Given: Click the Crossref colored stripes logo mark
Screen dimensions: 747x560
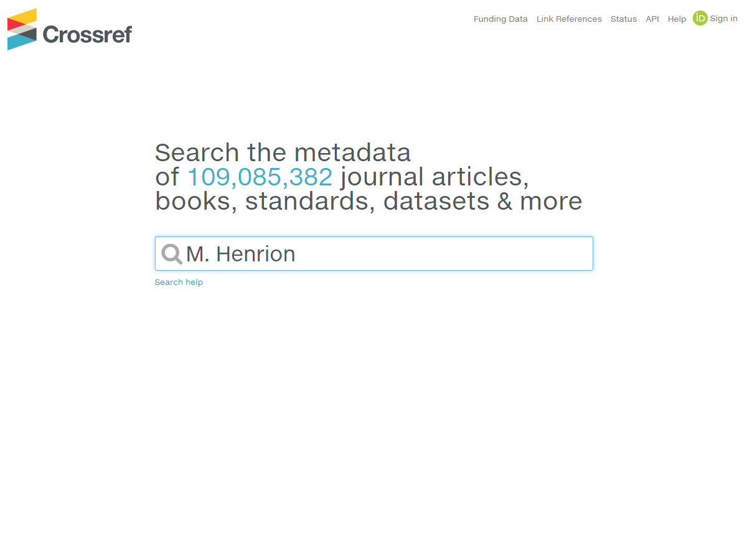Looking at the screenshot, I should click(22, 29).
